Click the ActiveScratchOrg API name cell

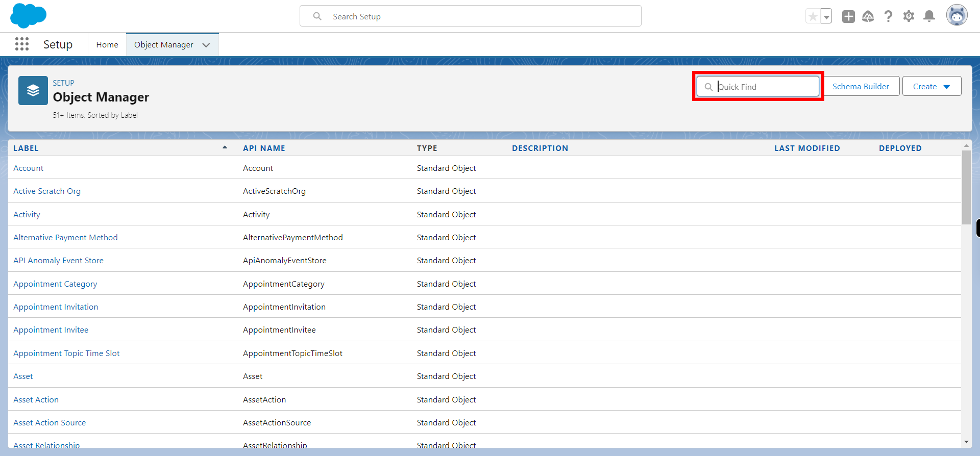[274, 191]
